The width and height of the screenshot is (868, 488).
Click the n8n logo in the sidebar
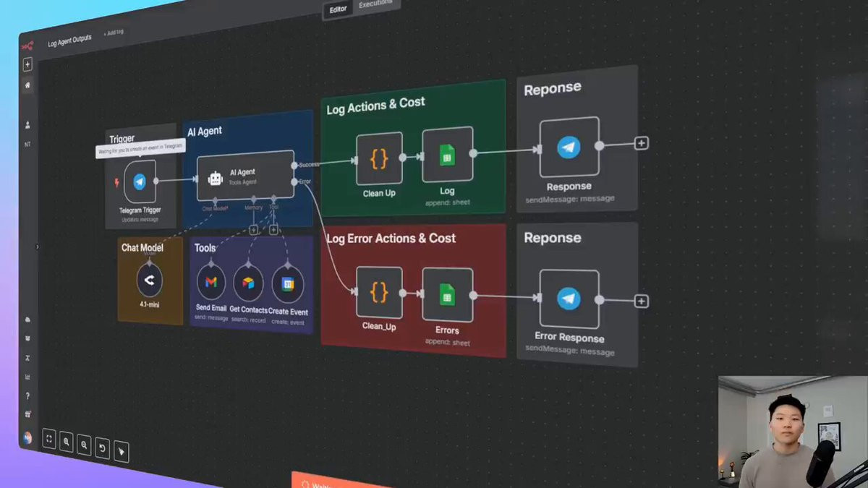27,46
